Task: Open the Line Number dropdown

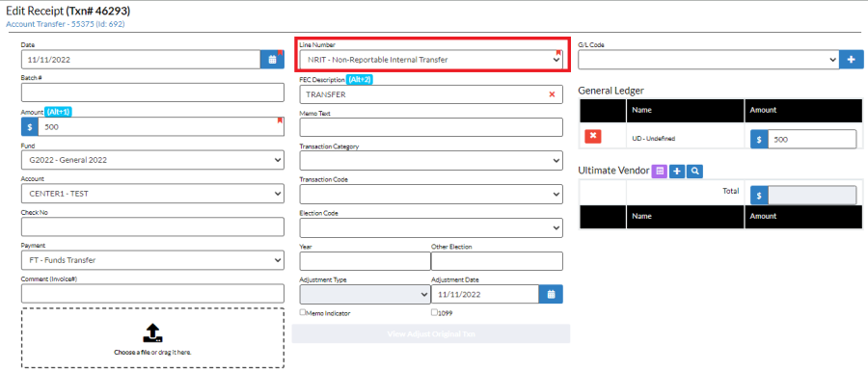Action: point(431,60)
